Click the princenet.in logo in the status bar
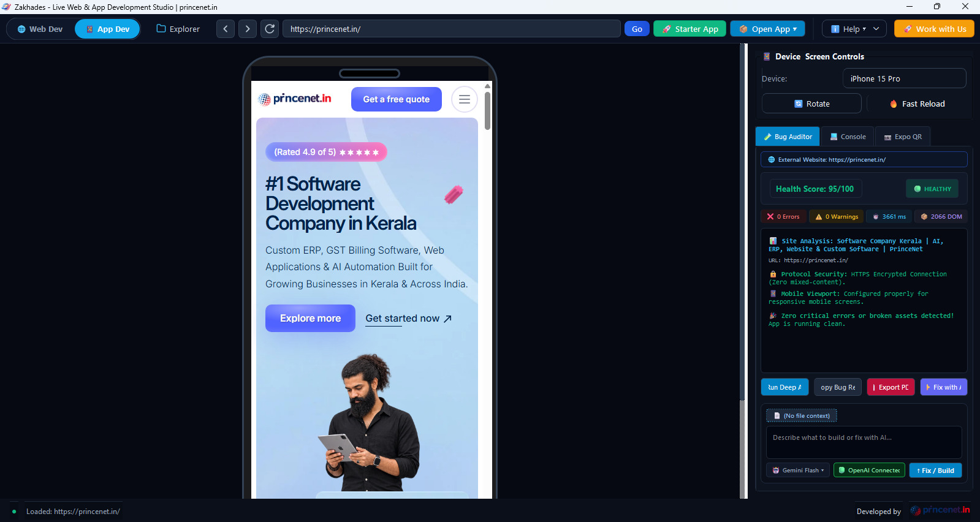The image size is (980, 522). click(940, 510)
